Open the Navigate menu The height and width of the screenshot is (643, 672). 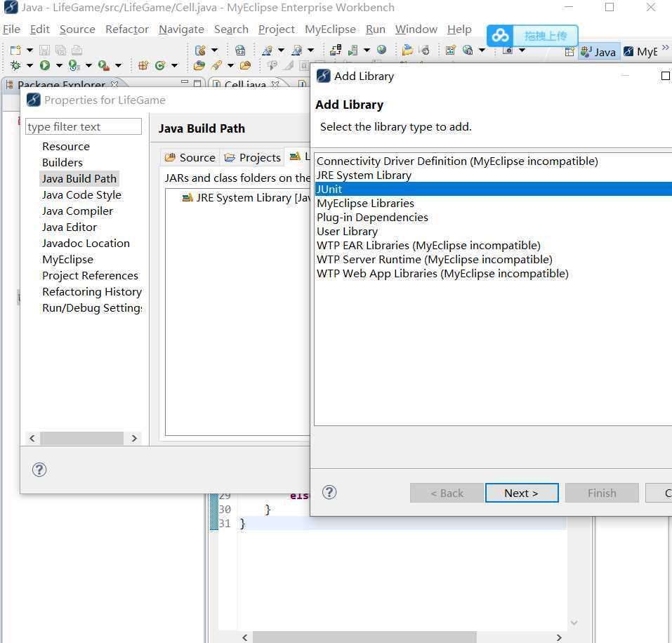click(181, 29)
